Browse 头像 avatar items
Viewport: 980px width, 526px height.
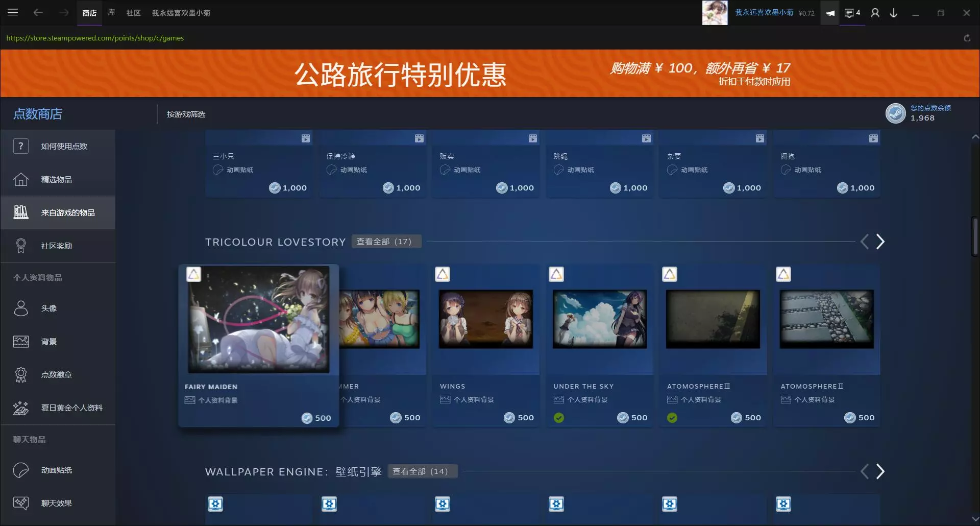(x=58, y=308)
